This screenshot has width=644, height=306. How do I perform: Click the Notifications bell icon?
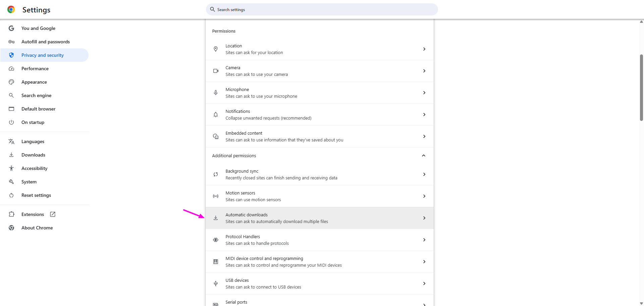click(216, 115)
